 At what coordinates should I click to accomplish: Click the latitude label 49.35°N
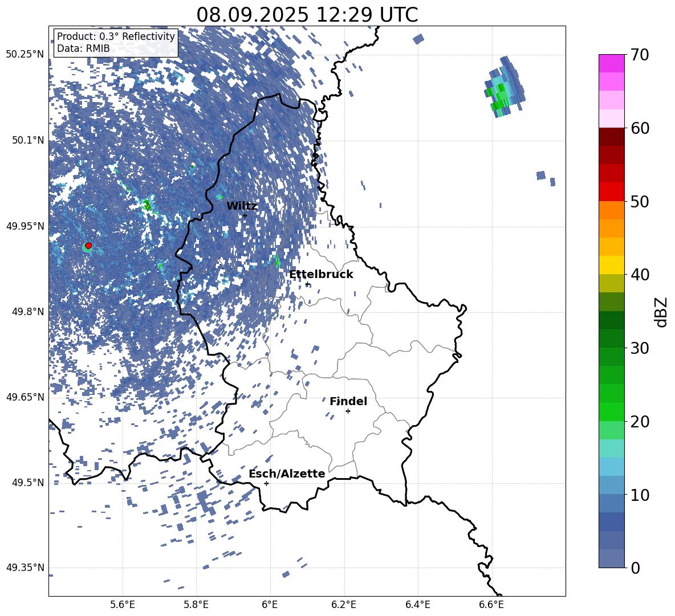click(25, 568)
